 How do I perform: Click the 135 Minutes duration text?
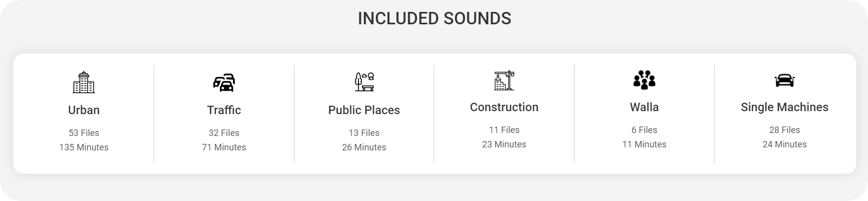tap(84, 147)
